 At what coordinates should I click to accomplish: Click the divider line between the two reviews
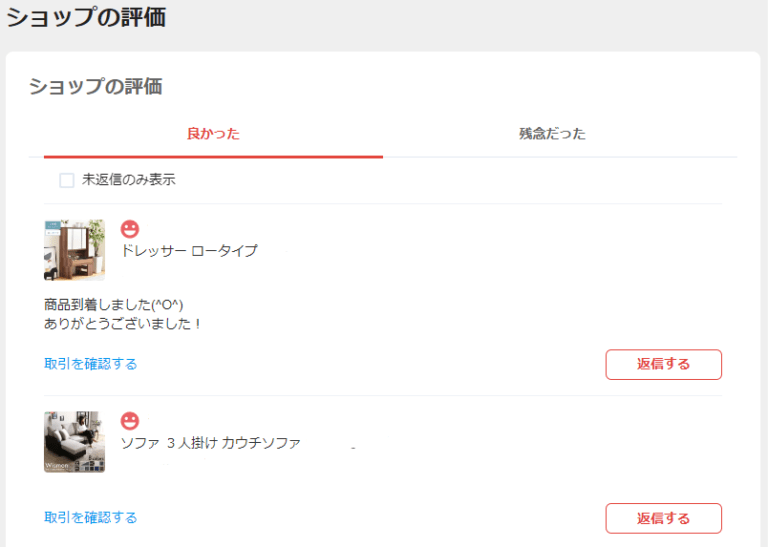click(x=383, y=395)
